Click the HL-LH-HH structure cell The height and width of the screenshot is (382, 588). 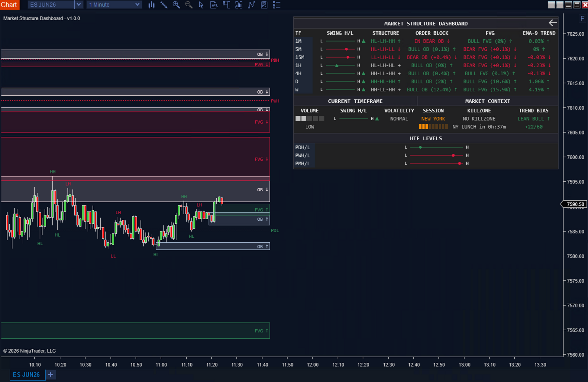[386, 41]
